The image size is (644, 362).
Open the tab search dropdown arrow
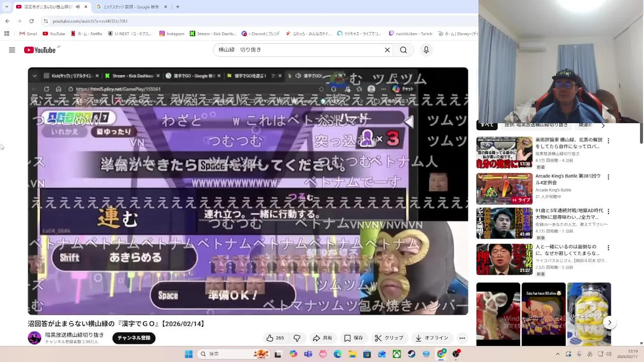(7, 7)
